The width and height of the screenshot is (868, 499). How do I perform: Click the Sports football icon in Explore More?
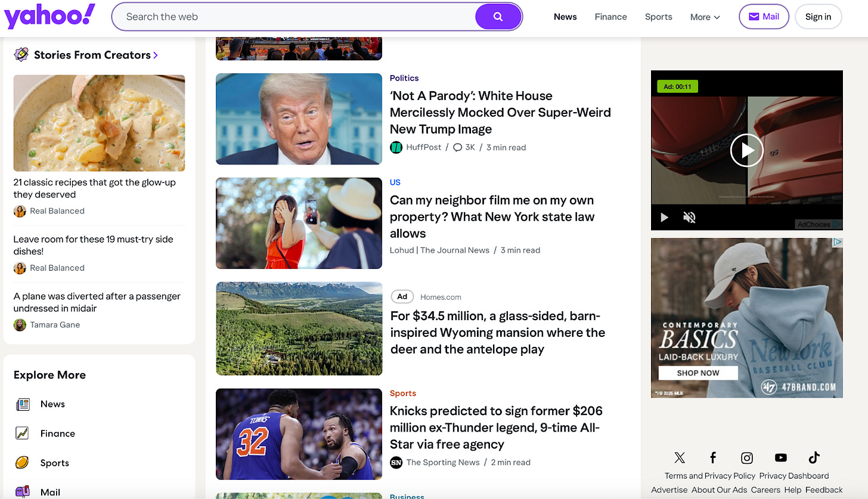(22, 463)
